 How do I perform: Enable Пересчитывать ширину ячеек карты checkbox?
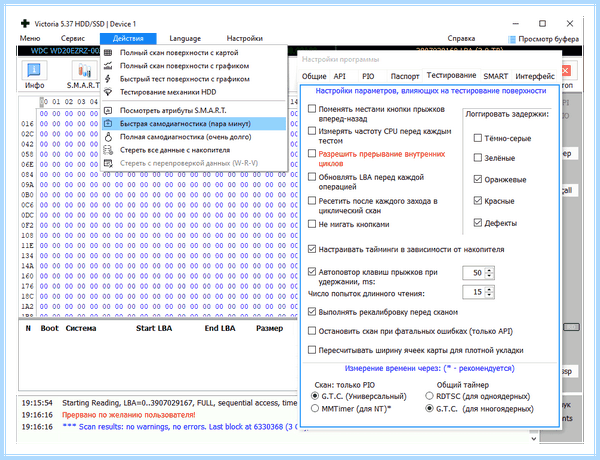312,350
